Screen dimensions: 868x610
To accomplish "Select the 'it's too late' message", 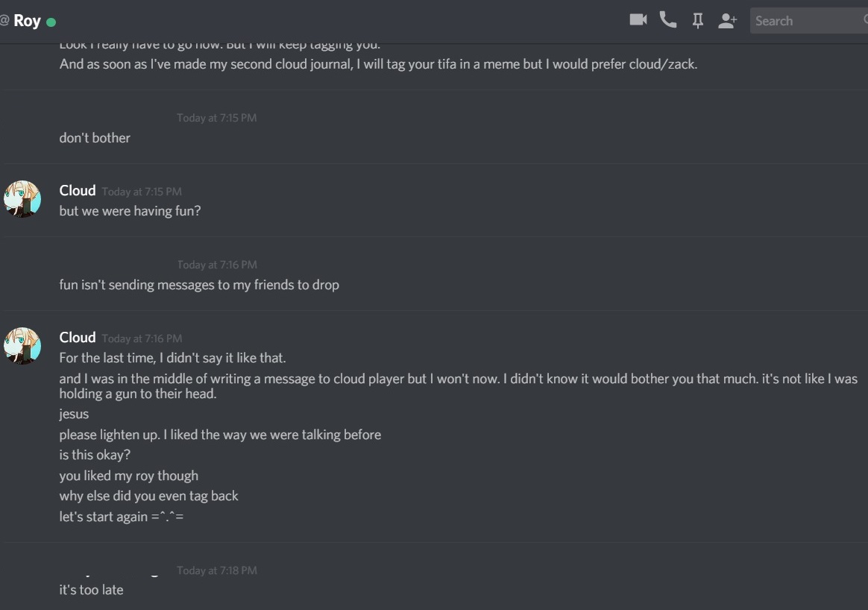I will pos(91,590).
